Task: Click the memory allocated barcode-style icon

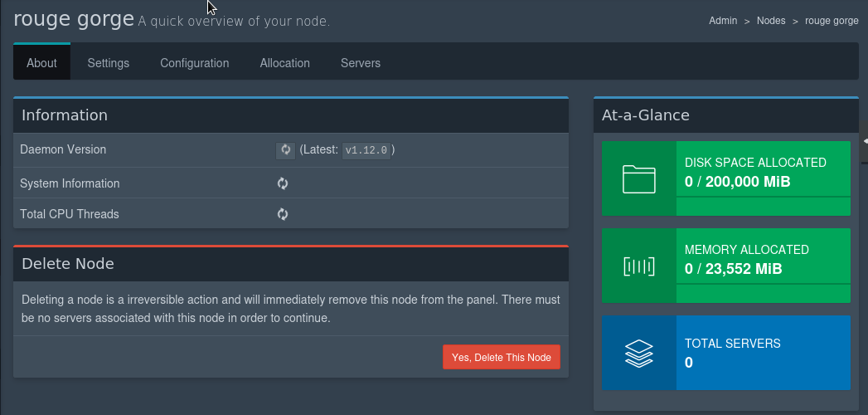Action: click(x=638, y=266)
